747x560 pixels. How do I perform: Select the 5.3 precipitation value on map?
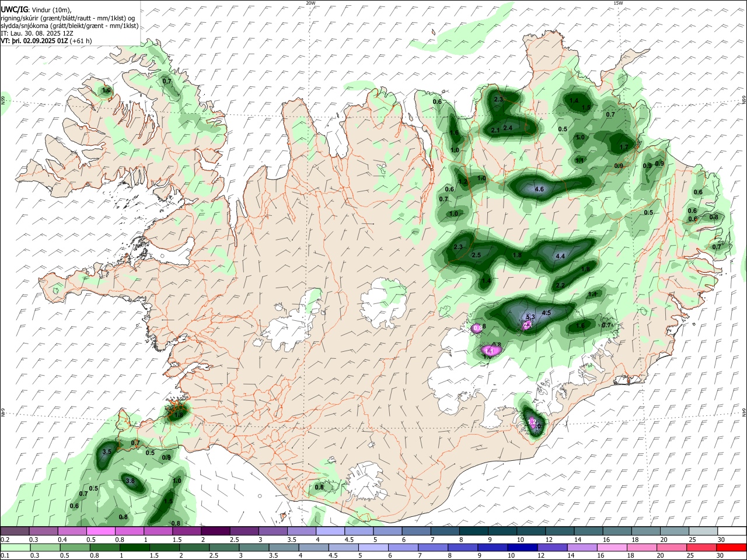pyautogui.click(x=530, y=317)
